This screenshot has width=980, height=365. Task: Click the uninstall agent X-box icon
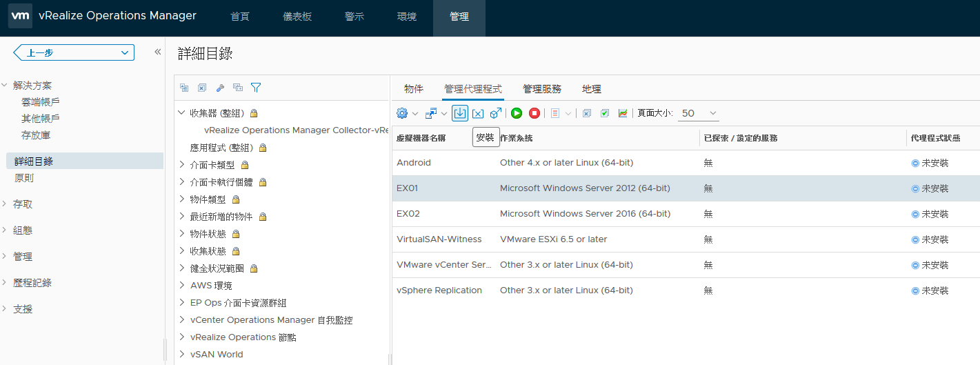click(x=478, y=113)
